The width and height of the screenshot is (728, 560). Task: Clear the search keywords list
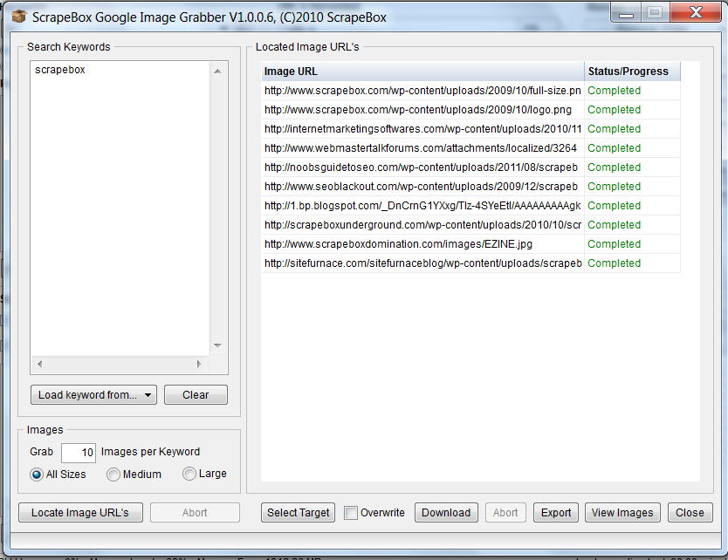pyautogui.click(x=196, y=395)
